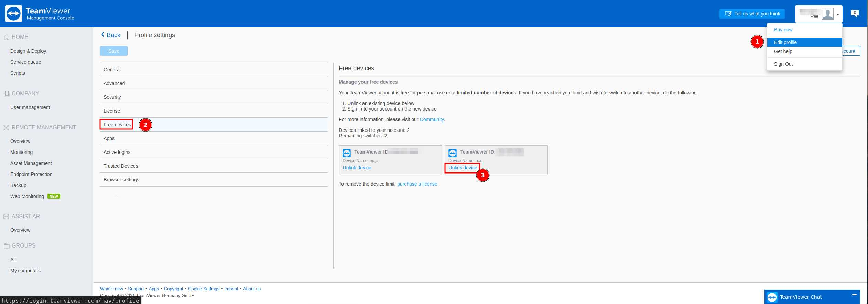
Task: Unlink the device named mac
Action: point(357,168)
